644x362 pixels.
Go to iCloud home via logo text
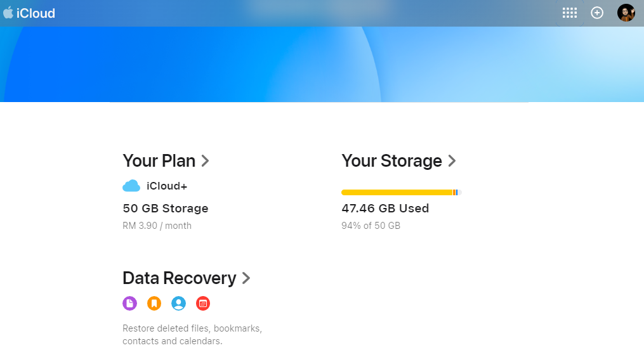(36, 13)
